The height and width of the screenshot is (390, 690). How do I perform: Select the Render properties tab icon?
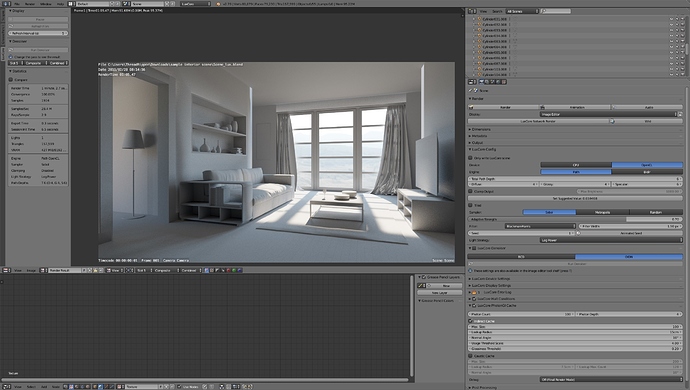(481, 82)
